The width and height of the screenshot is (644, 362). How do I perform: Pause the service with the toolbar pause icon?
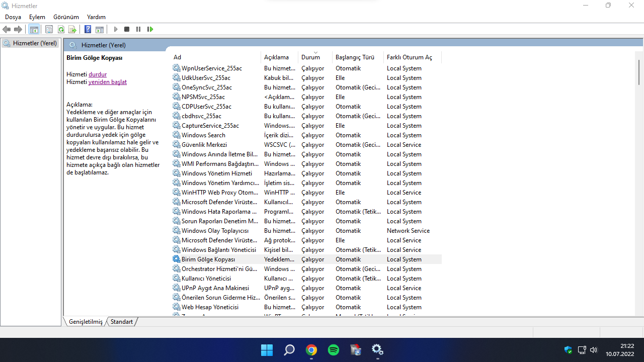(x=138, y=30)
